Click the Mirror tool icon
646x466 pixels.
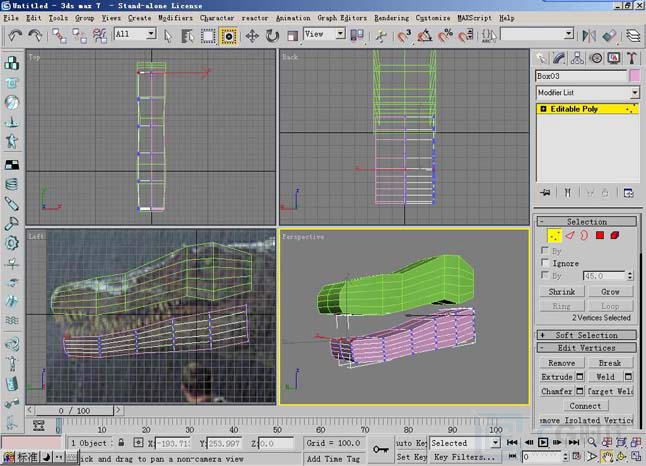click(589, 36)
